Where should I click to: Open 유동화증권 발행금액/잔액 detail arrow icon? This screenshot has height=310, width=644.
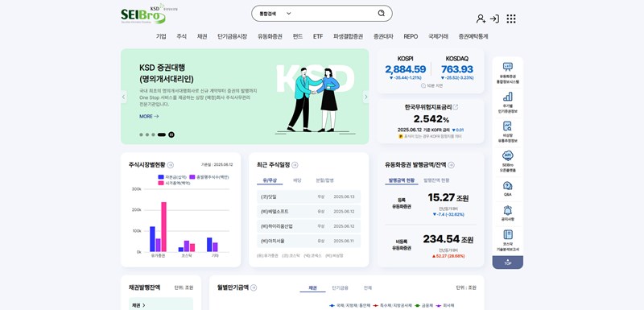click(451, 164)
